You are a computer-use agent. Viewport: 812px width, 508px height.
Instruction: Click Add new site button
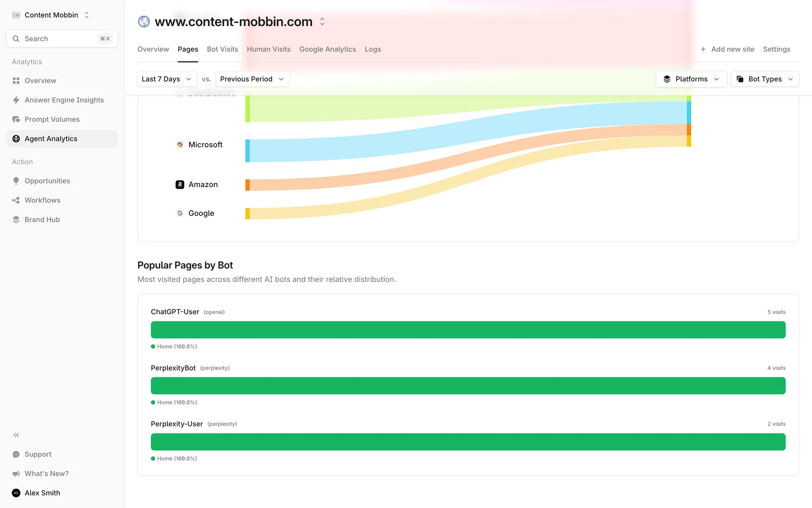point(727,49)
